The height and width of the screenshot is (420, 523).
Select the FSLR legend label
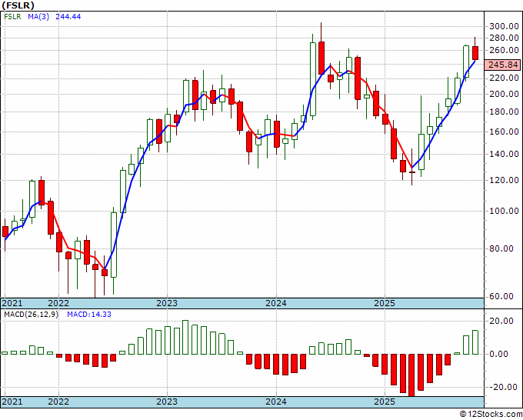coord(12,17)
